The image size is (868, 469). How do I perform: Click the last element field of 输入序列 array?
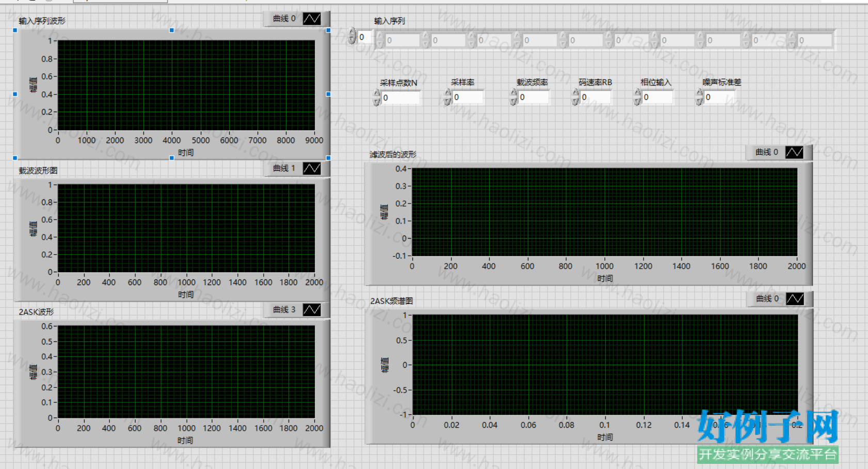pos(815,40)
